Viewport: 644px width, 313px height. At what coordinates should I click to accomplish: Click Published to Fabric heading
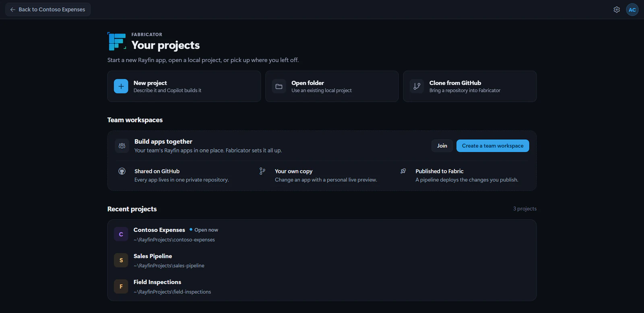coord(440,171)
